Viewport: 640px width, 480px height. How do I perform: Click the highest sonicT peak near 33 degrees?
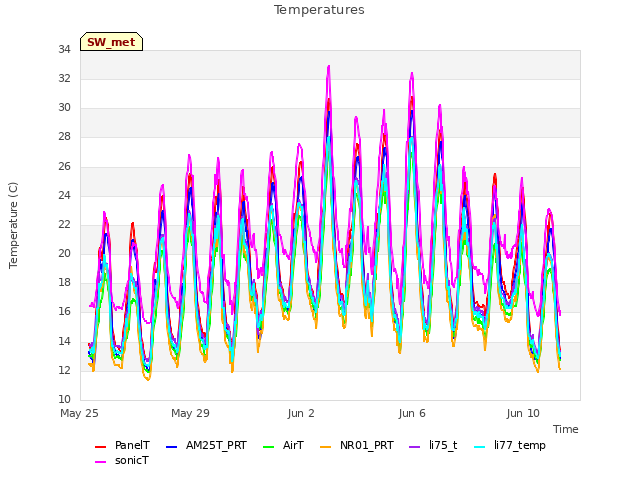click(329, 67)
